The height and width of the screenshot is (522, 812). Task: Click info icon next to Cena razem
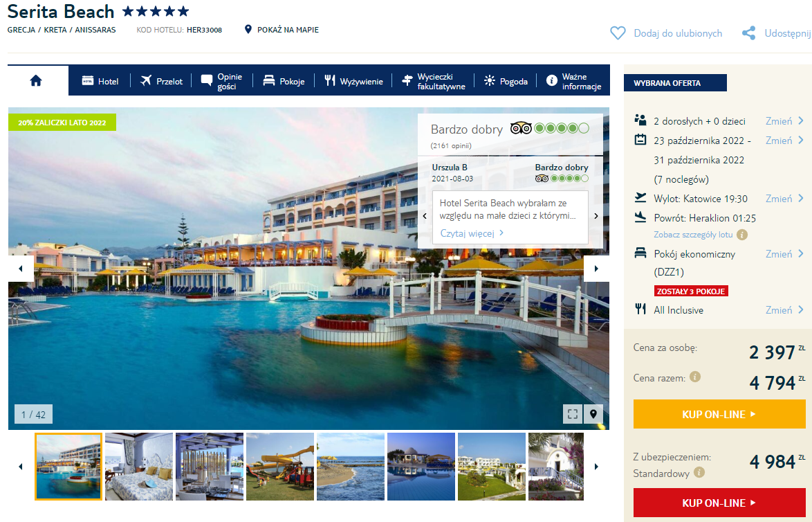[x=695, y=377]
